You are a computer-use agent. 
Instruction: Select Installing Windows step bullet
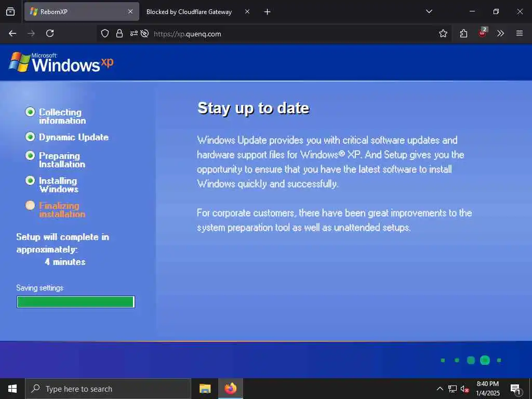(x=30, y=180)
